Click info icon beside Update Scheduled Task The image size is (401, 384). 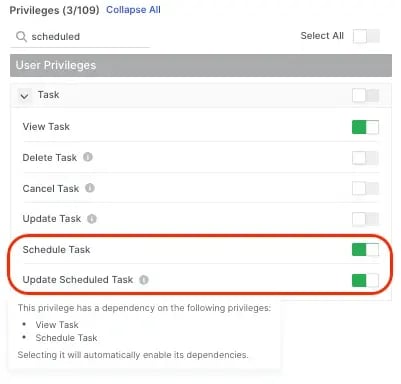click(144, 280)
